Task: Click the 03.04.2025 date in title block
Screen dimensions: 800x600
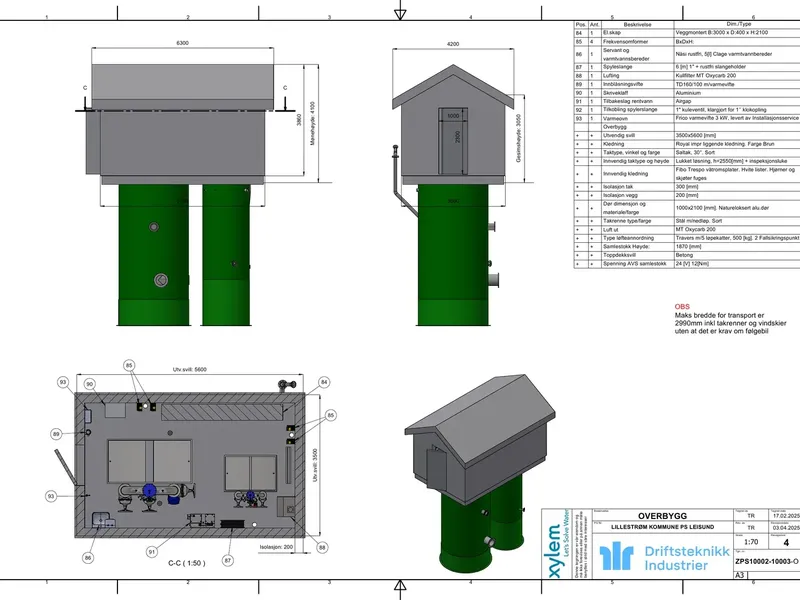Action: [786, 528]
